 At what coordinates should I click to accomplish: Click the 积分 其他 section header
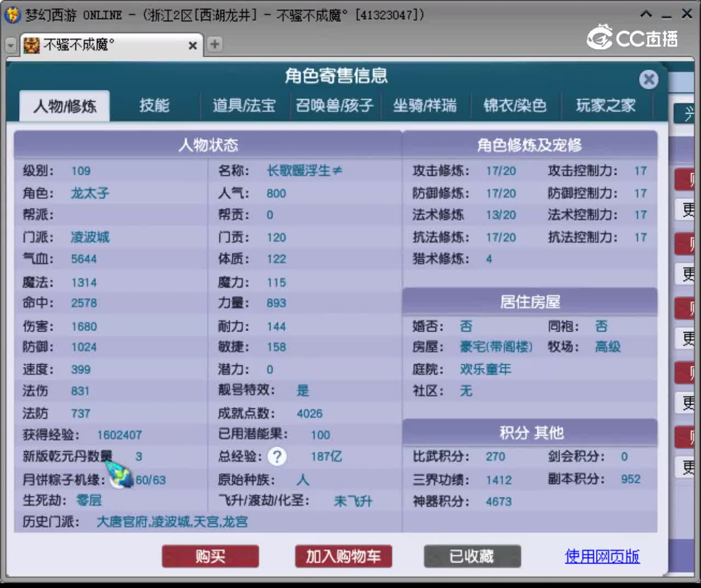[x=530, y=433]
